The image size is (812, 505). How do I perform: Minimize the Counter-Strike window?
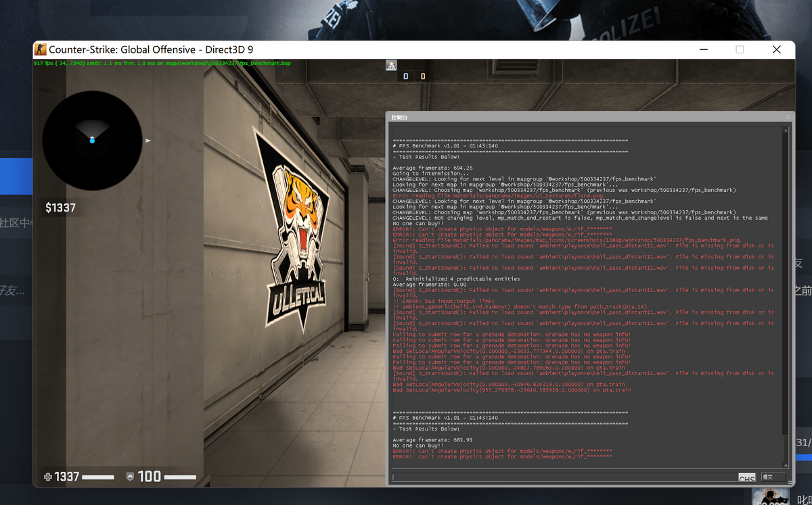click(x=704, y=49)
